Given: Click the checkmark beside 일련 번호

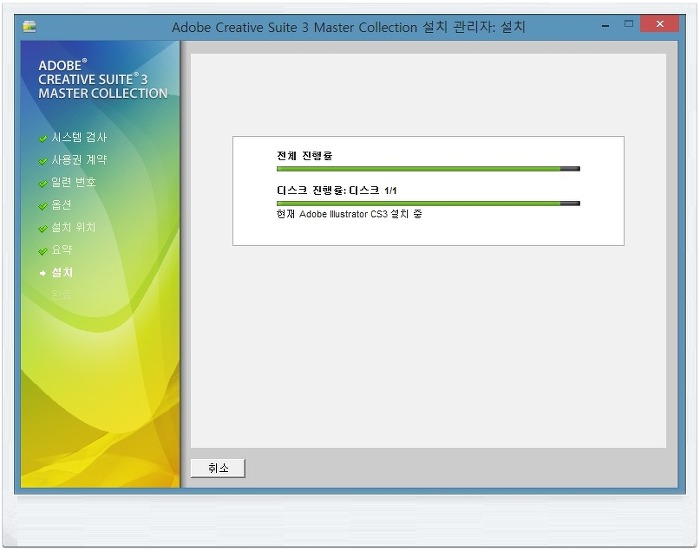Looking at the screenshot, I should [43, 183].
